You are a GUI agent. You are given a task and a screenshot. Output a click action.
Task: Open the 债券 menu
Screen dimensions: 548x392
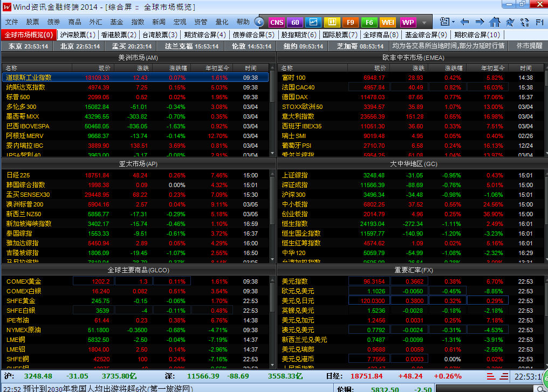click(53, 22)
